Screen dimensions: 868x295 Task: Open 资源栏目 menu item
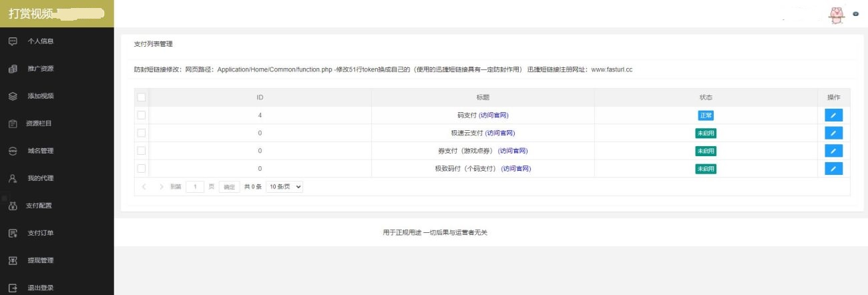tap(57, 123)
